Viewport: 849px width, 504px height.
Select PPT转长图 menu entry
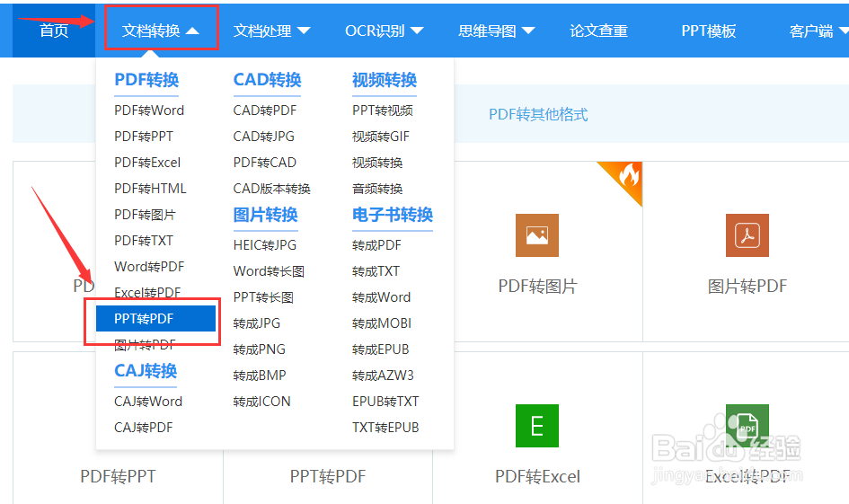click(x=264, y=297)
